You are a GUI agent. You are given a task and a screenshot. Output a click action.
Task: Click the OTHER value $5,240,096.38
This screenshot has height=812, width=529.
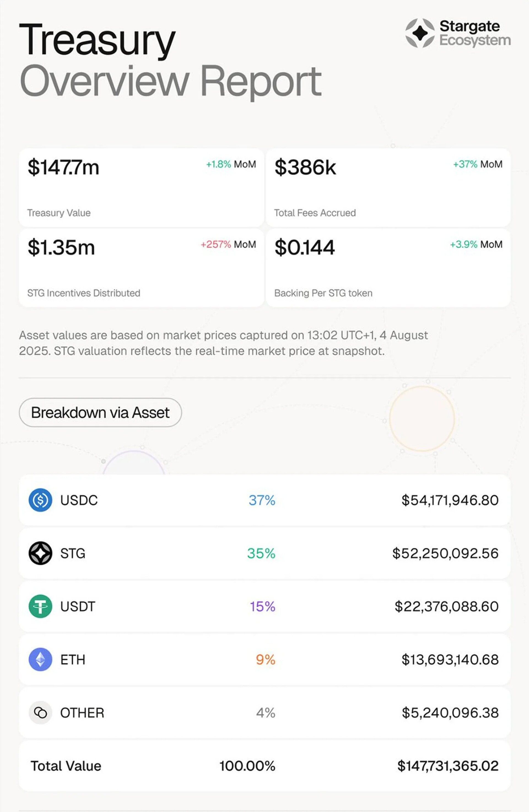click(x=450, y=713)
